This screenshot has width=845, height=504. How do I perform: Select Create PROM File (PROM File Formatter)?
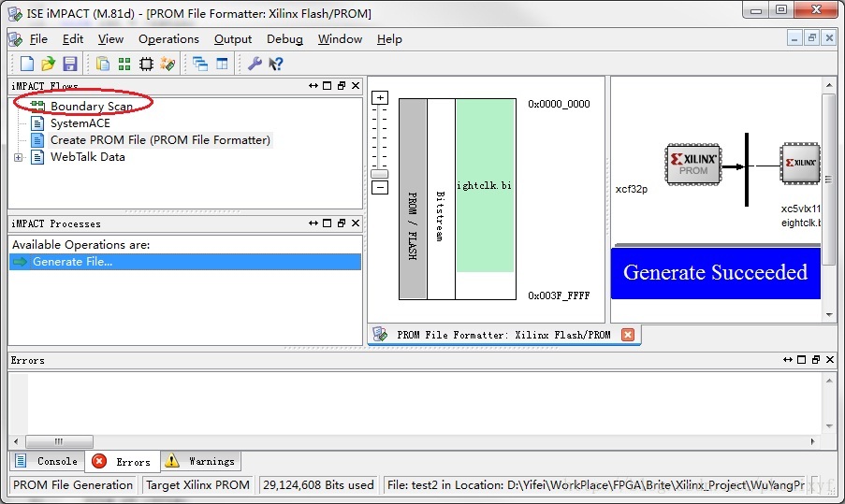click(x=160, y=140)
